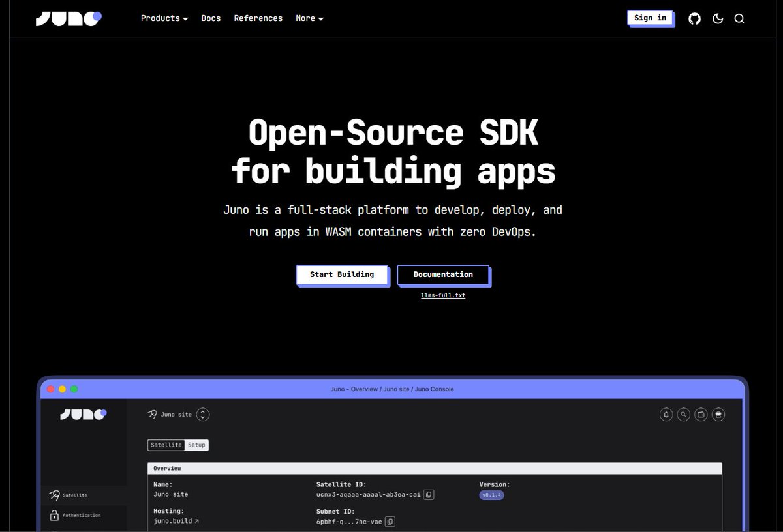Click the Juno logo inside the console preview
This screenshot has width=783, height=532.
point(83,414)
